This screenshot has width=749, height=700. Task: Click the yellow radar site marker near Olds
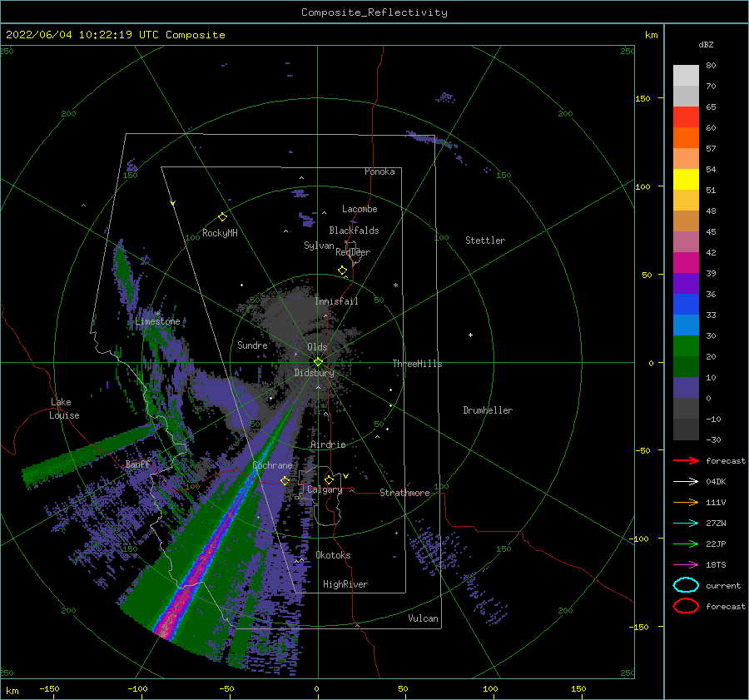(x=318, y=362)
